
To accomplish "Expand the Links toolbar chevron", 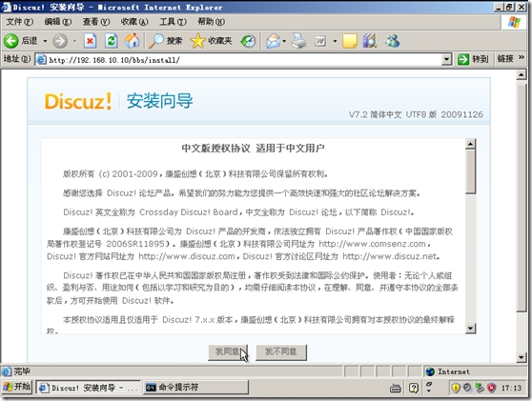I will click(x=522, y=57).
